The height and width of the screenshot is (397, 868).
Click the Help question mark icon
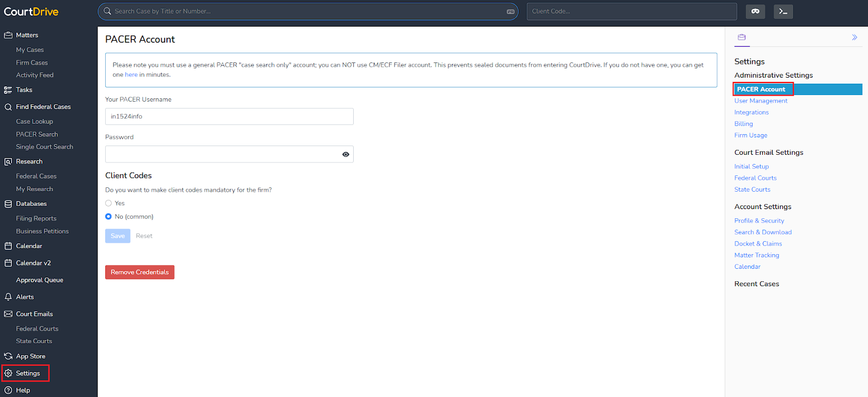coord(8,390)
